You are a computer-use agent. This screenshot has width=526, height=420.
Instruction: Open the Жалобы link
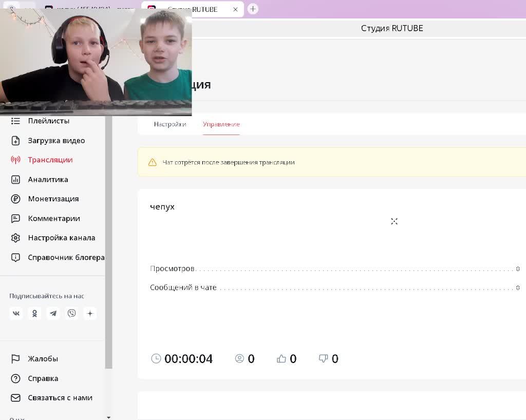pos(43,359)
